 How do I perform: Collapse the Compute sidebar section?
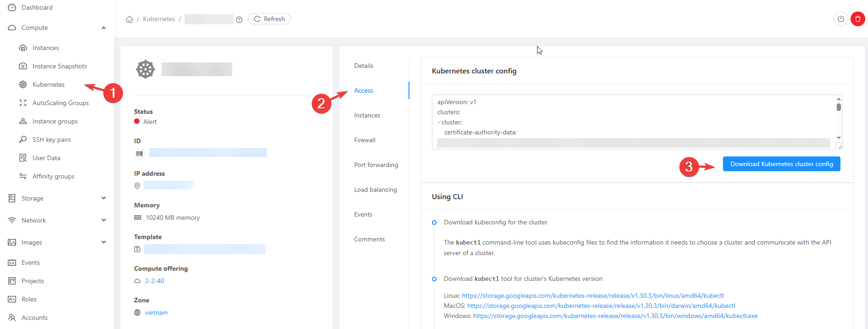104,28
